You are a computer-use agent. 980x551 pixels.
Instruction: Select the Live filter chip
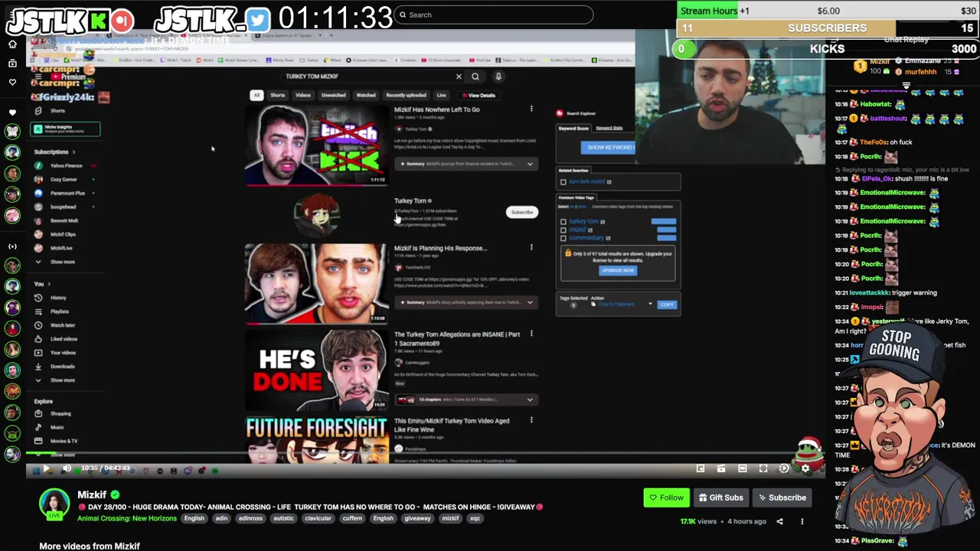coord(441,96)
